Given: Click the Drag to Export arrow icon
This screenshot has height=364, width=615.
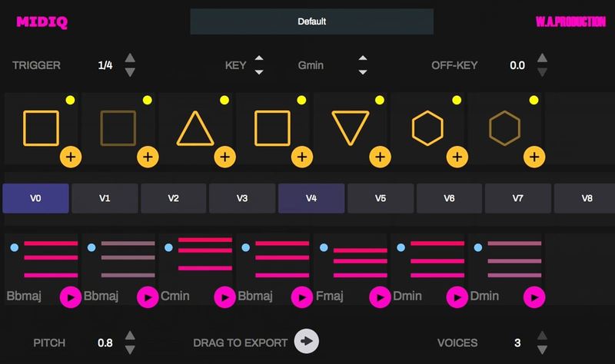Looking at the screenshot, I should 307,342.
